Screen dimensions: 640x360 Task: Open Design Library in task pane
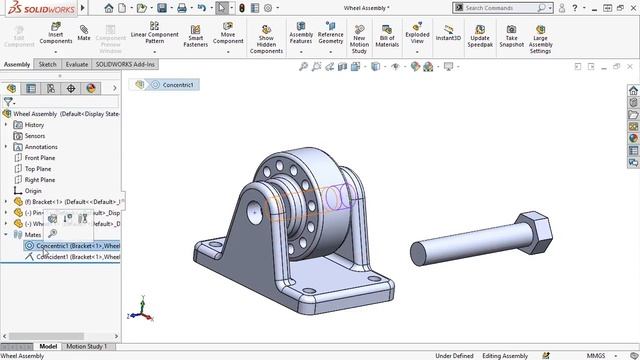[633, 102]
